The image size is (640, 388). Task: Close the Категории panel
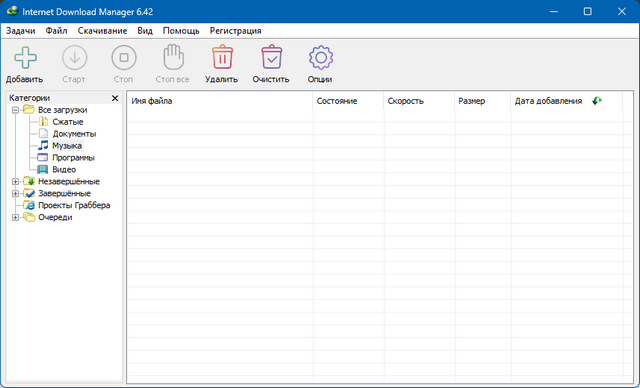pyautogui.click(x=115, y=98)
